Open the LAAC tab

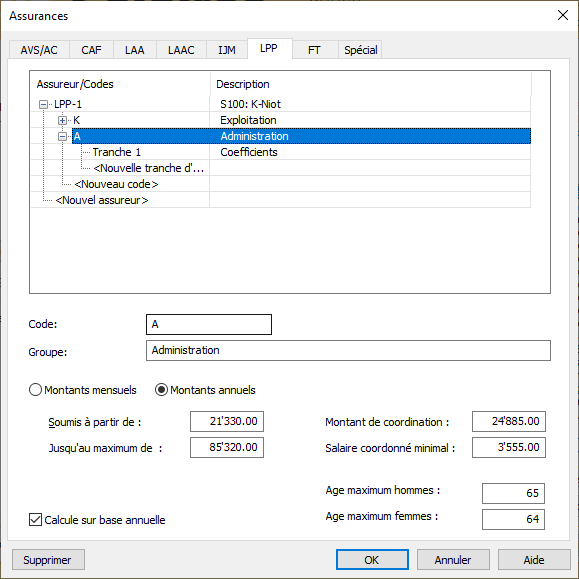181,50
